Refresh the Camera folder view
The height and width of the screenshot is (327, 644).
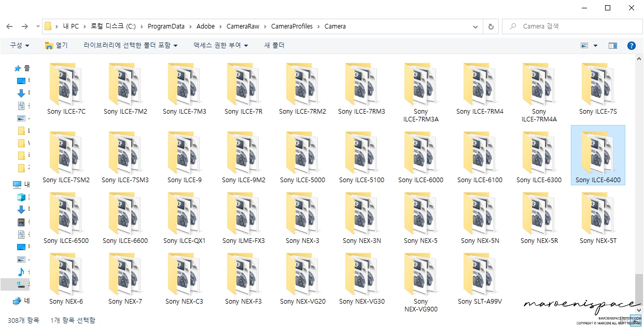tap(491, 26)
